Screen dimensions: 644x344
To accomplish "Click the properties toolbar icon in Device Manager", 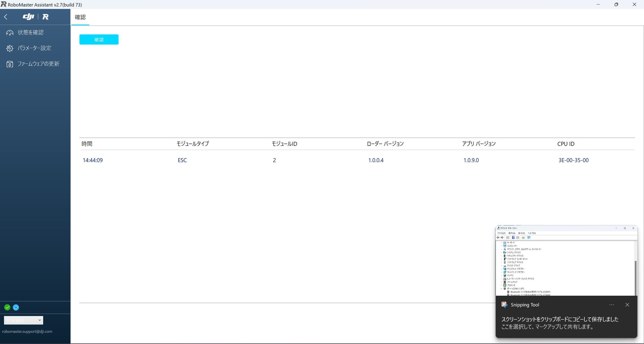I will pyautogui.click(x=517, y=238).
